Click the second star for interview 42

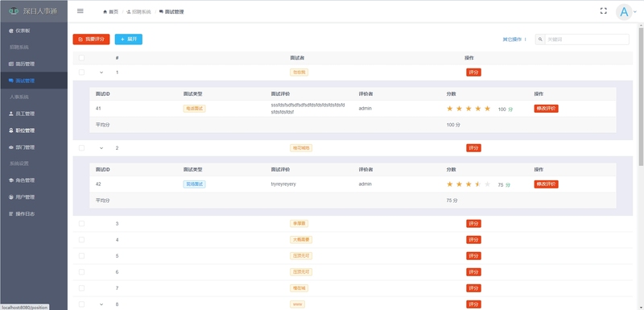[x=459, y=184]
